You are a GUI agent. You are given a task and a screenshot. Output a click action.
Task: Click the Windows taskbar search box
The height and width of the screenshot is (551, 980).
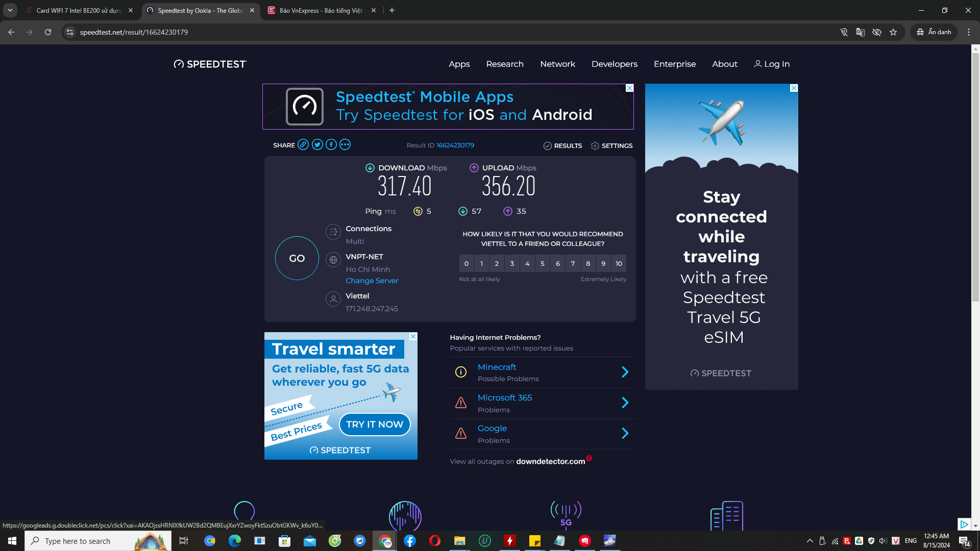(x=98, y=541)
